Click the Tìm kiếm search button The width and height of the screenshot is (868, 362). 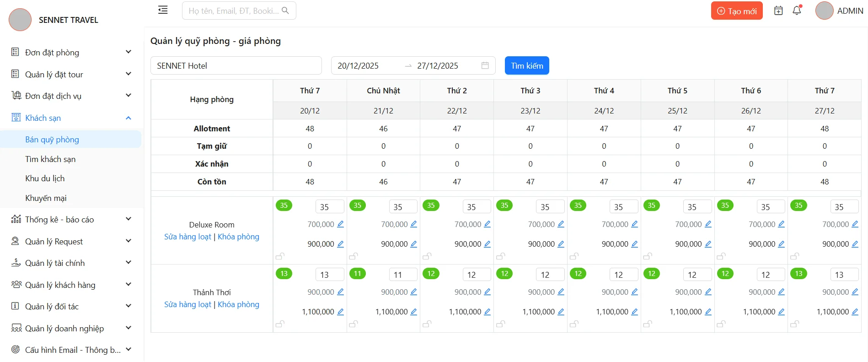527,65
